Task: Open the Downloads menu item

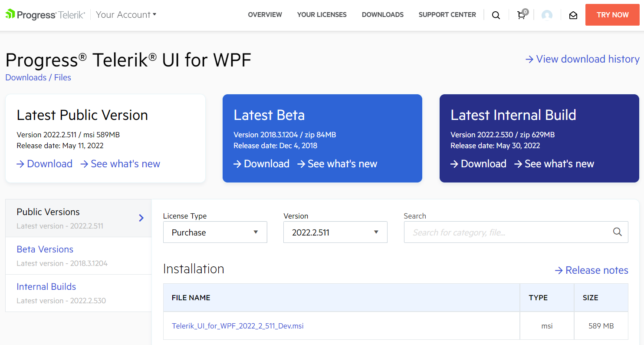Action: (382, 15)
